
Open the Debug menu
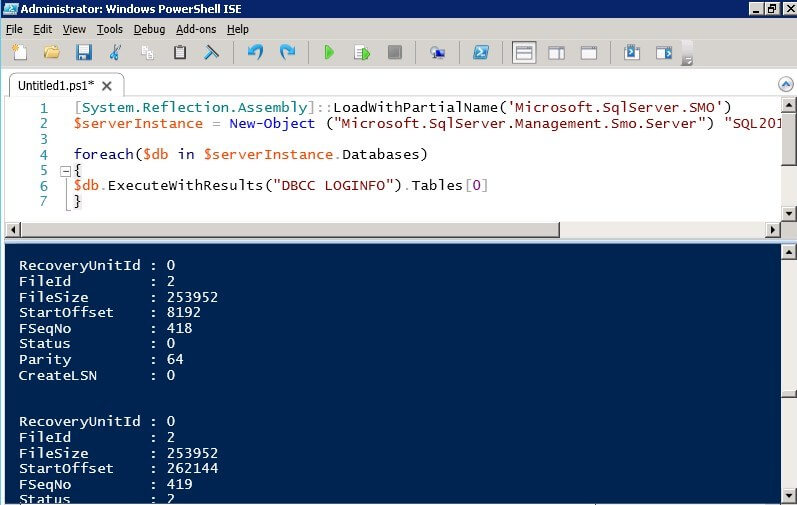[x=149, y=29]
